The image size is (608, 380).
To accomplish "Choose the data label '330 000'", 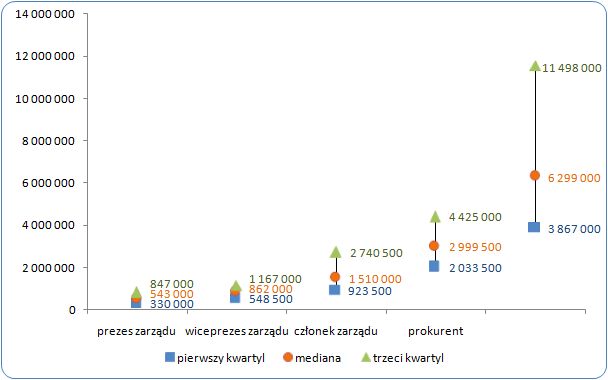I will tap(171, 304).
